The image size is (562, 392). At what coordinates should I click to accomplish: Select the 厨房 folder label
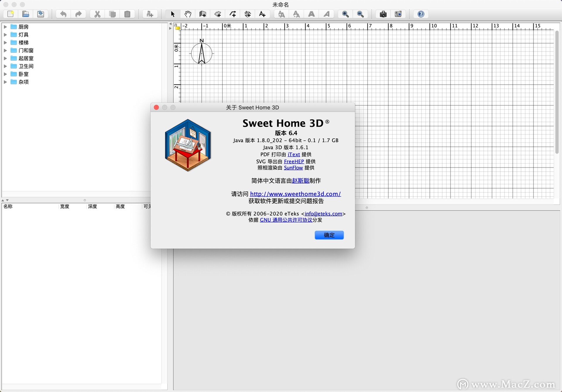pos(23,27)
